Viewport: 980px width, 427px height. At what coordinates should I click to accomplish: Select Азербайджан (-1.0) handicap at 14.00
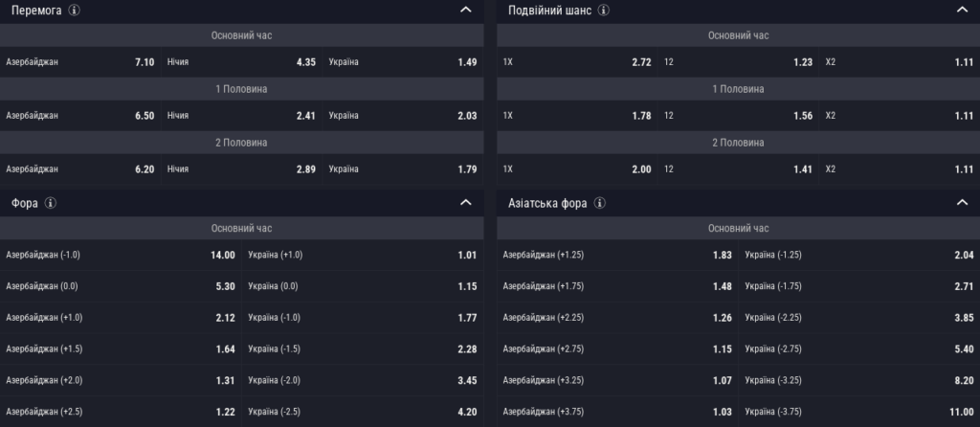121,255
